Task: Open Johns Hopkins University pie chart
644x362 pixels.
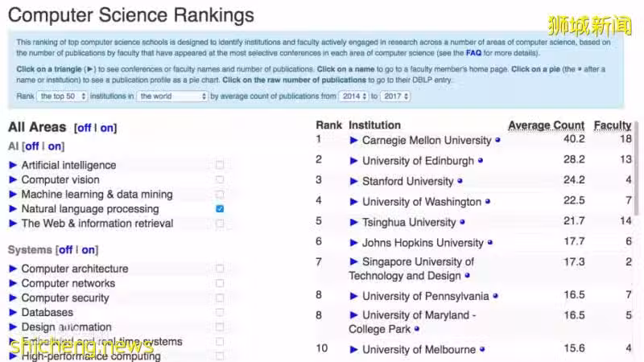Action: [489, 243]
